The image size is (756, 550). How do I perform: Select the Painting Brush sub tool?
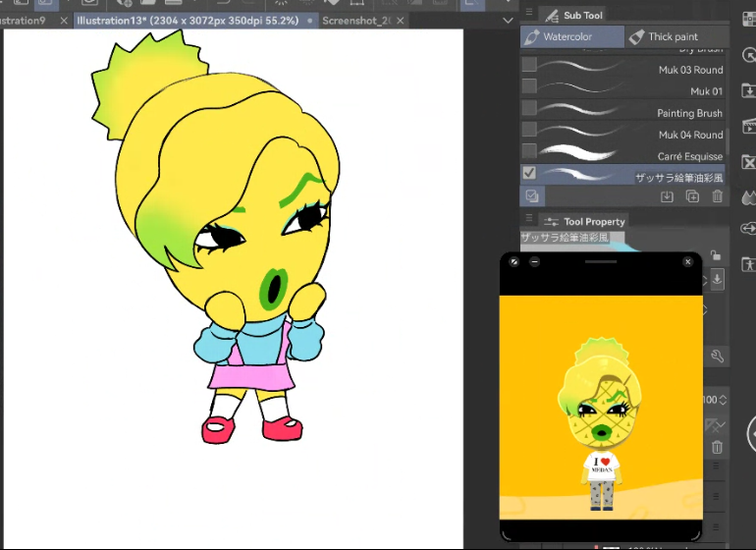[622, 110]
